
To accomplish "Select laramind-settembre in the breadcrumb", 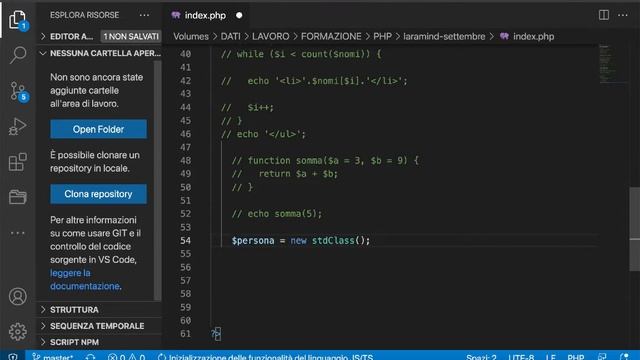I will coord(444,36).
